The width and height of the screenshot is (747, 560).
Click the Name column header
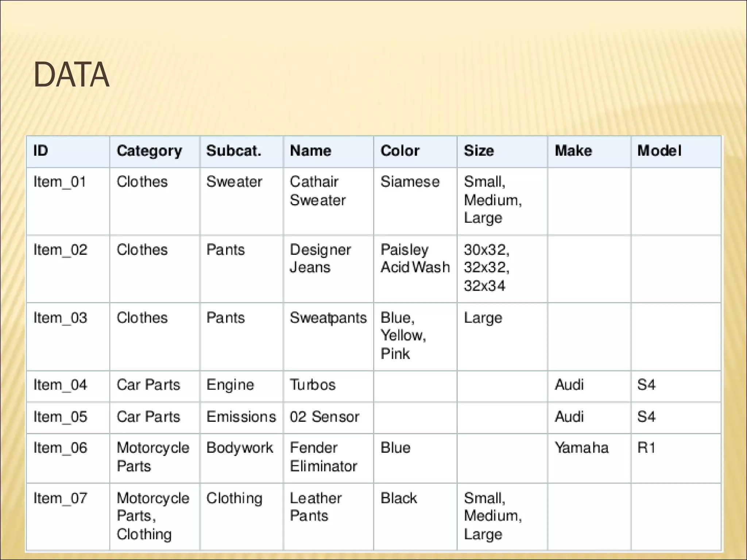pyautogui.click(x=310, y=151)
